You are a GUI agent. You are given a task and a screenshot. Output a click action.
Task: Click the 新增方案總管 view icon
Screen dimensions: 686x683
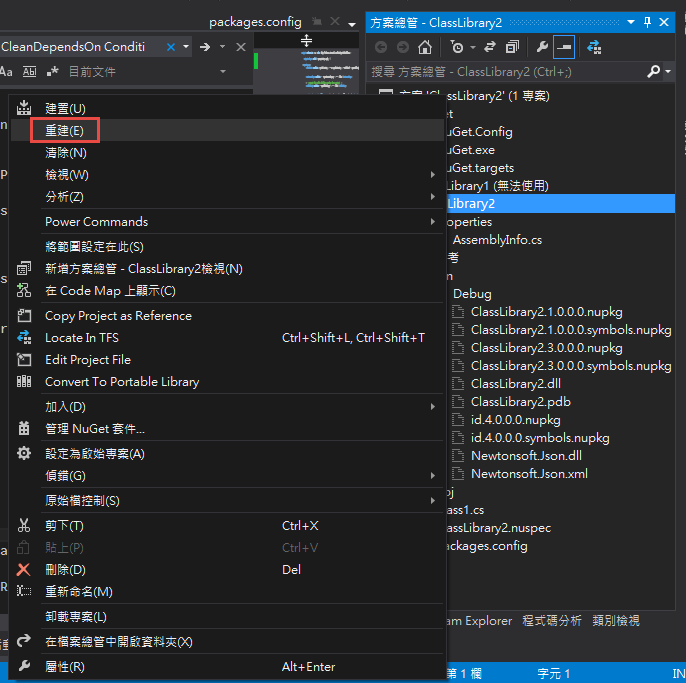(24, 268)
